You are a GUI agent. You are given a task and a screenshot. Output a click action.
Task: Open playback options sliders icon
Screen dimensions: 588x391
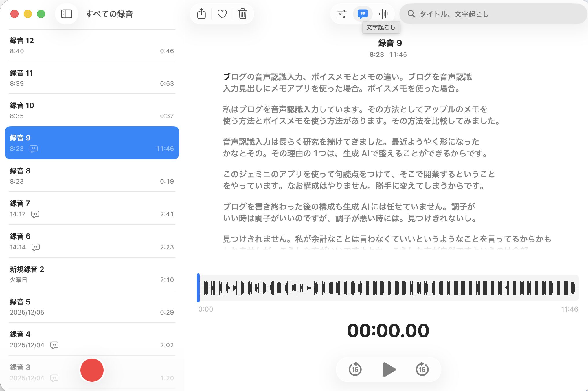[x=342, y=14]
